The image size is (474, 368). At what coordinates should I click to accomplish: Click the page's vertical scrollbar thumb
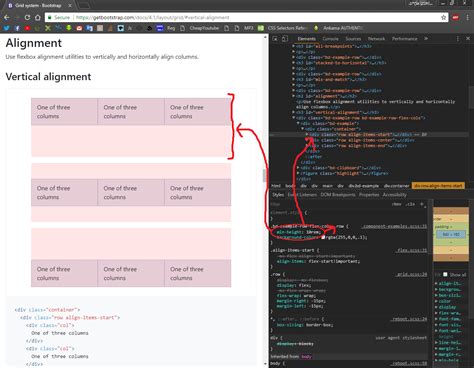(264, 176)
